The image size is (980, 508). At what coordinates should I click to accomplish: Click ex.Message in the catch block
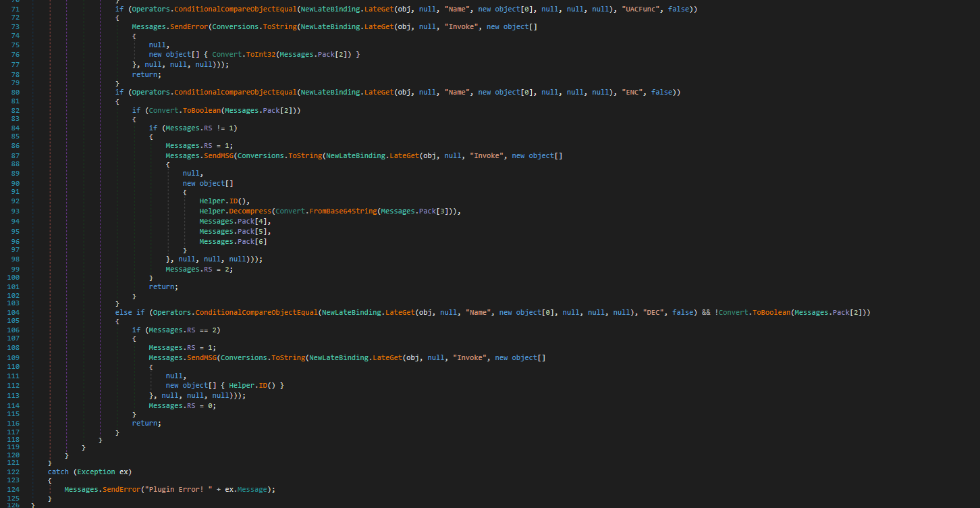(x=247, y=489)
